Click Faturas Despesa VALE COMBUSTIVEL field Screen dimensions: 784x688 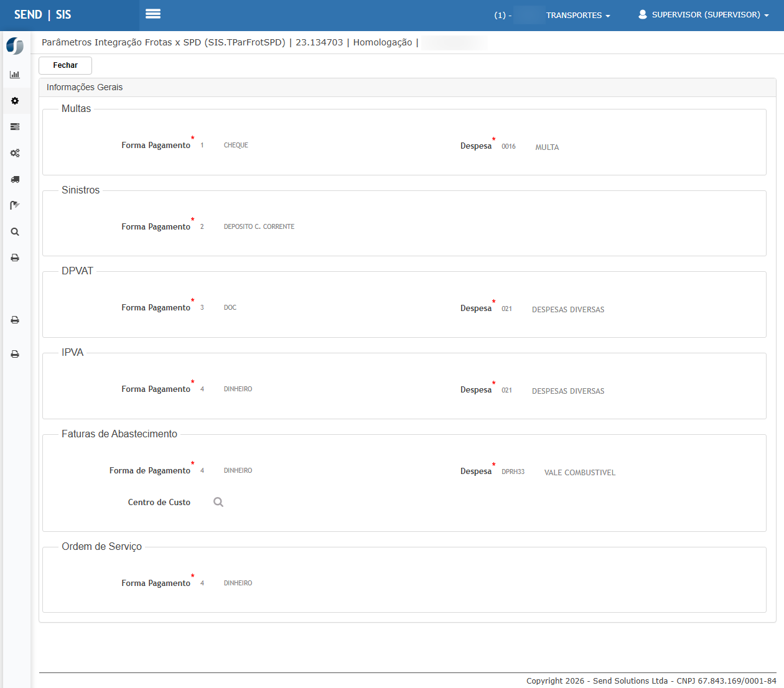(579, 473)
